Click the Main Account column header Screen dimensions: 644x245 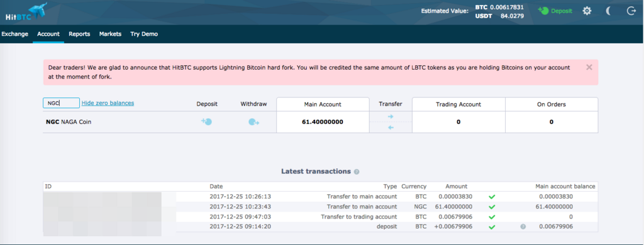click(323, 104)
